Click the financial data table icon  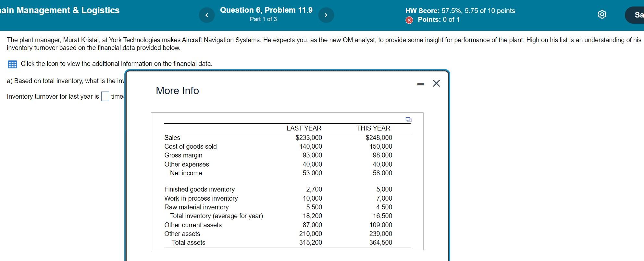tap(12, 64)
